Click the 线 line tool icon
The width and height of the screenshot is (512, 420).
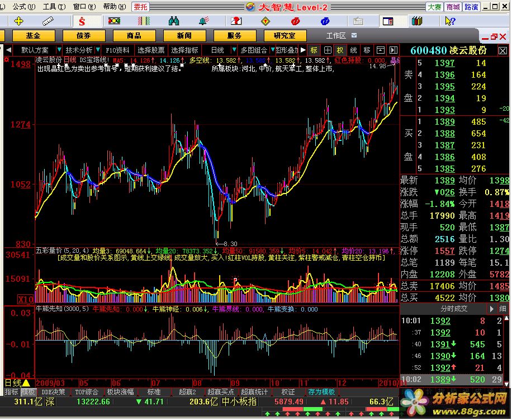coord(354,50)
